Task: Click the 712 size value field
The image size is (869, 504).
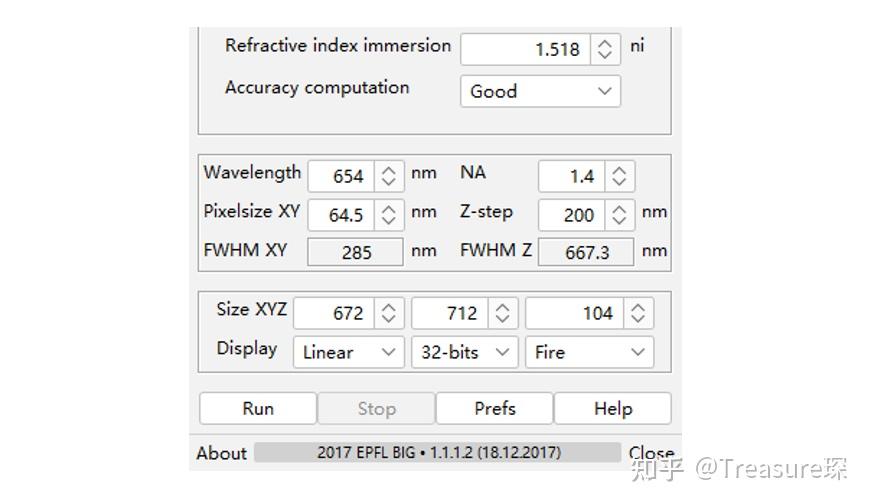Action: 451,313
